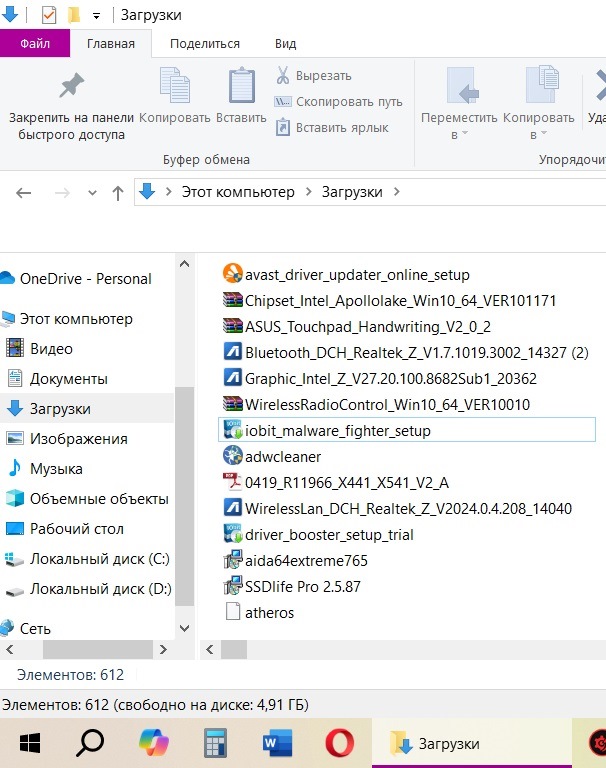The height and width of the screenshot is (768, 606).
Task: Click the quick access toolbar properties checkmark icon
Action: point(48,15)
